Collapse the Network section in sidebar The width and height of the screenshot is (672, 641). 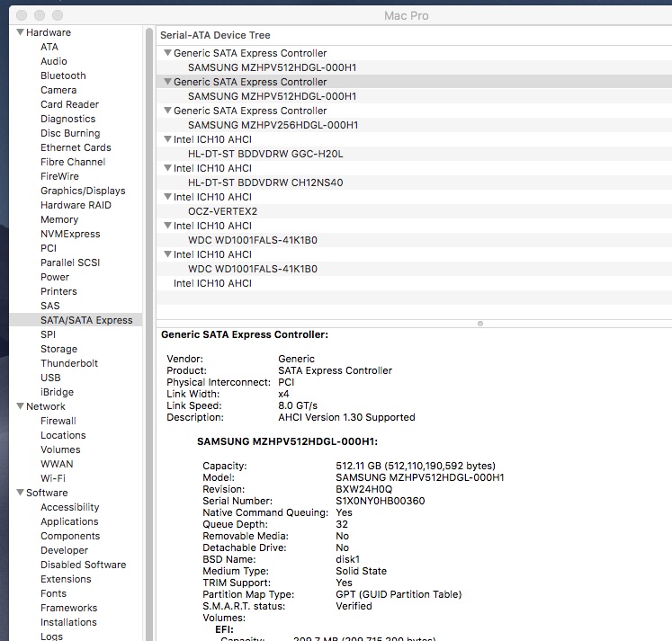[x=20, y=406]
